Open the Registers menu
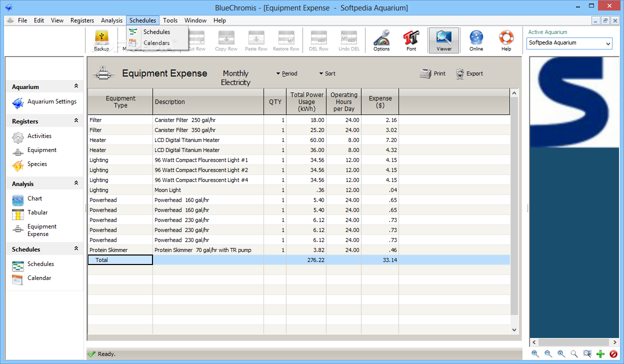Screen dimensions: 624x364 point(82,20)
